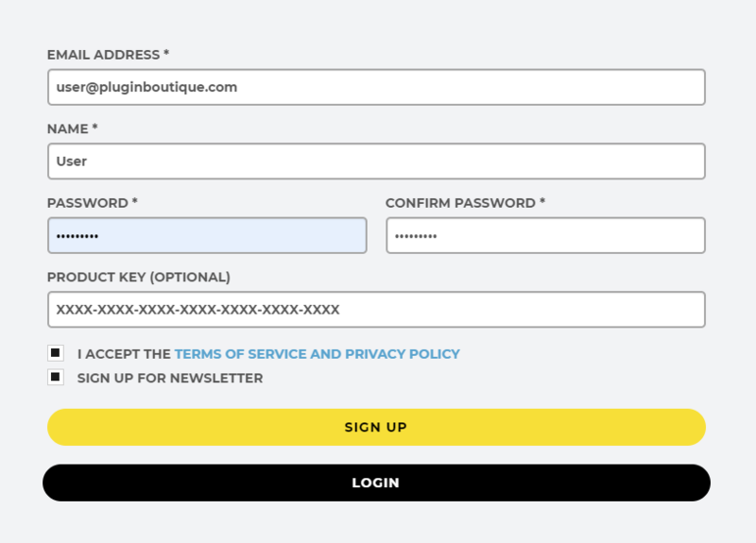Click the "Sign Up For Newsletter" label text

coord(170,379)
